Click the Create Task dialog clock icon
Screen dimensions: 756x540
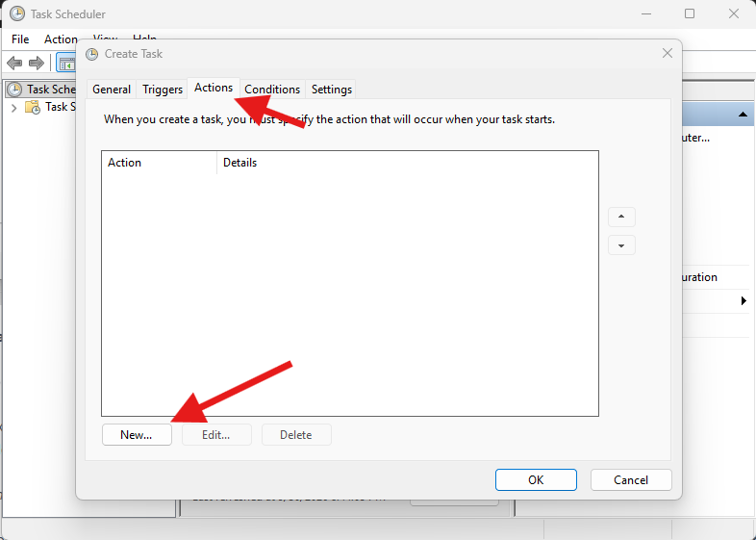click(91, 54)
